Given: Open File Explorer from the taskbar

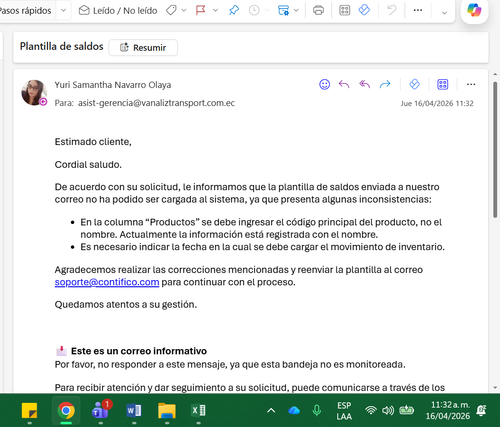Looking at the screenshot, I should pos(167,410).
